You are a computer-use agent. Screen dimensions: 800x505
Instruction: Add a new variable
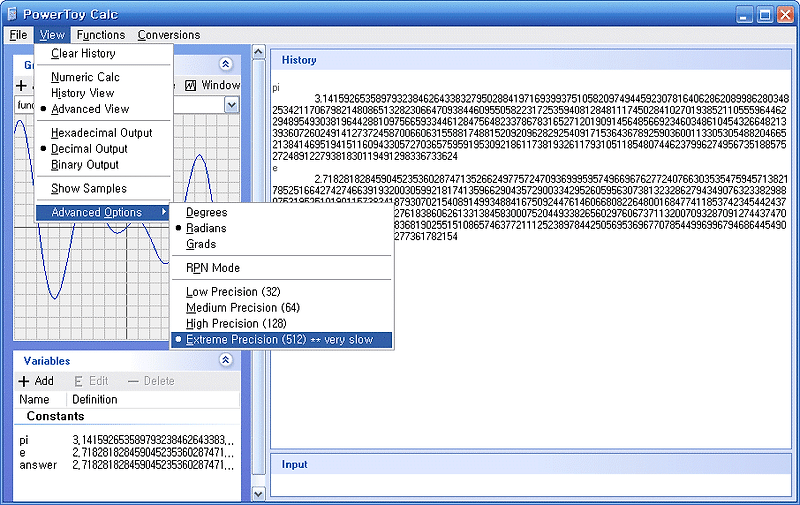pos(36,381)
